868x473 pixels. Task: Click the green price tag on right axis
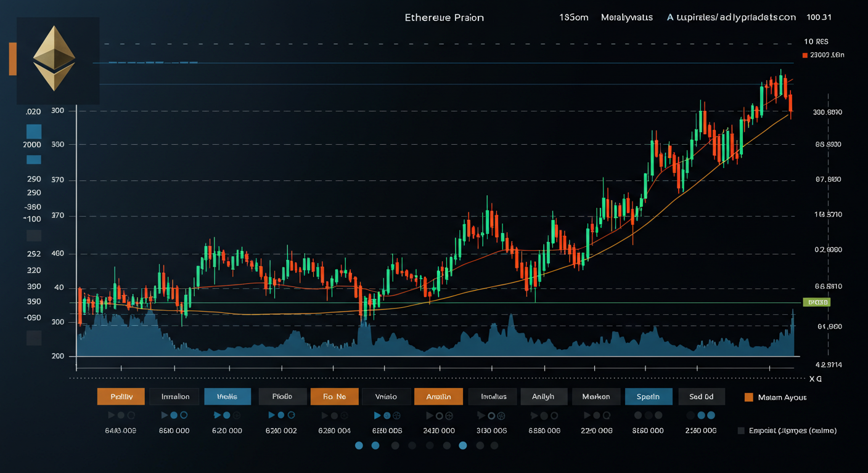coord(817,302)
